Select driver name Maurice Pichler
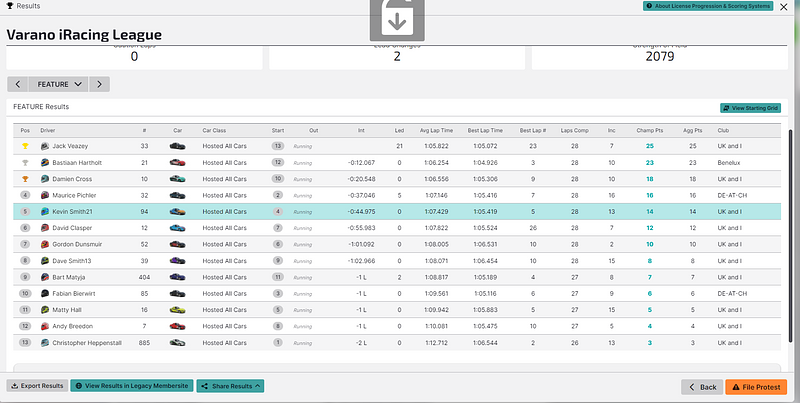The height and width of the screenshot is (403, 800). pyautogui.click(x=74, y=195)
